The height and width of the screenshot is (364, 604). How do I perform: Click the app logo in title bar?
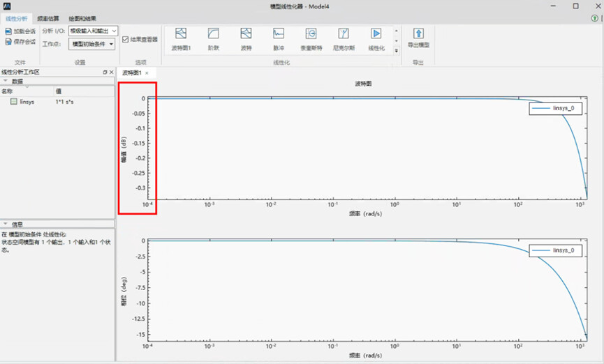coord(6,6)
